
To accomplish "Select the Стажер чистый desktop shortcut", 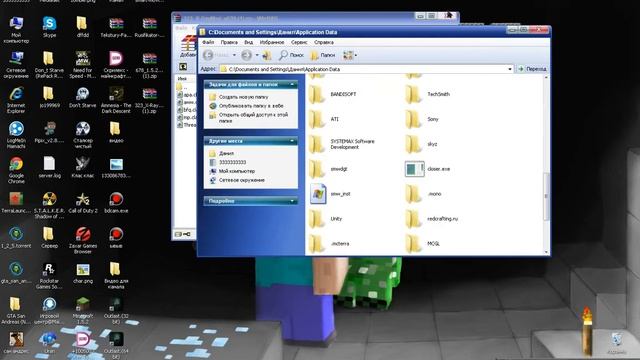I will point(82,135).
